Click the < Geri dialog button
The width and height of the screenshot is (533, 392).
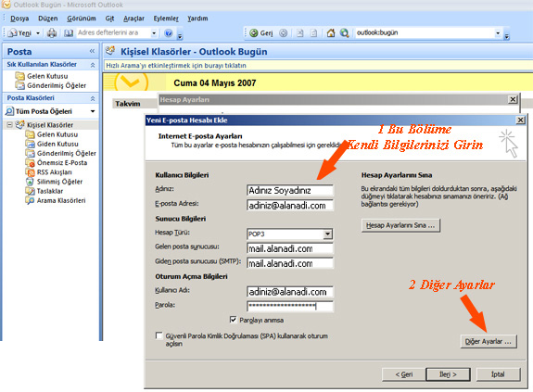404,374
